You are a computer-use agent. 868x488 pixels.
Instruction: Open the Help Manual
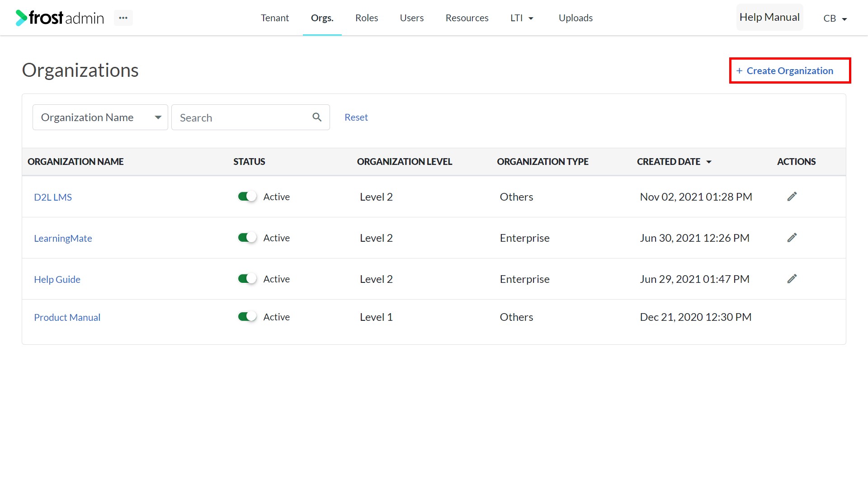[769, 17]
